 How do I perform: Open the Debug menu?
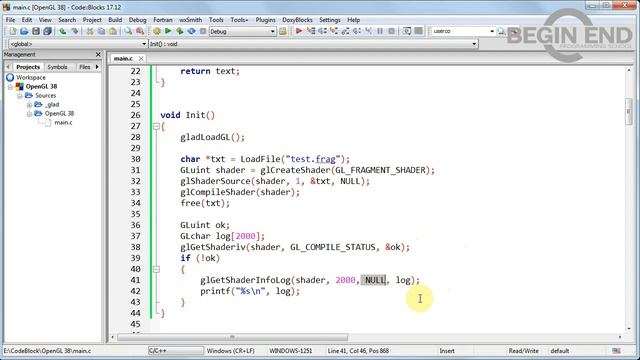click(138, 20)
